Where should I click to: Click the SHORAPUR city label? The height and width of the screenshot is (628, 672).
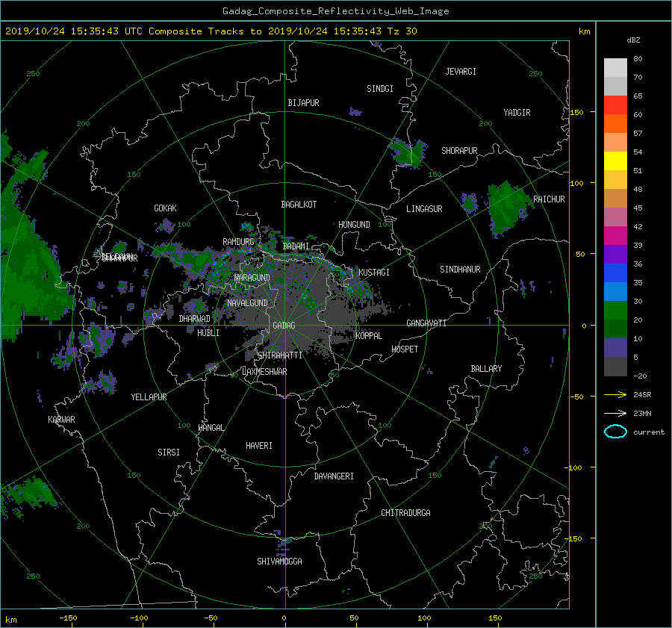(x=459, y=151)
